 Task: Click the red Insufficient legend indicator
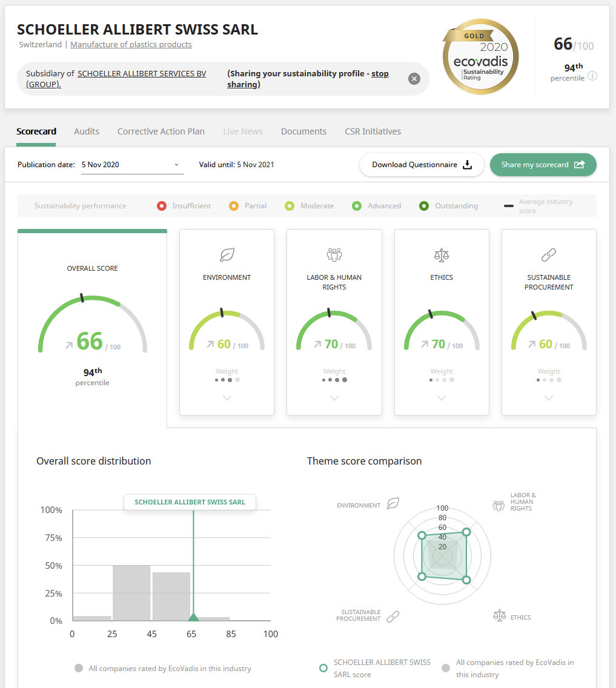click(x=162, y=206)
